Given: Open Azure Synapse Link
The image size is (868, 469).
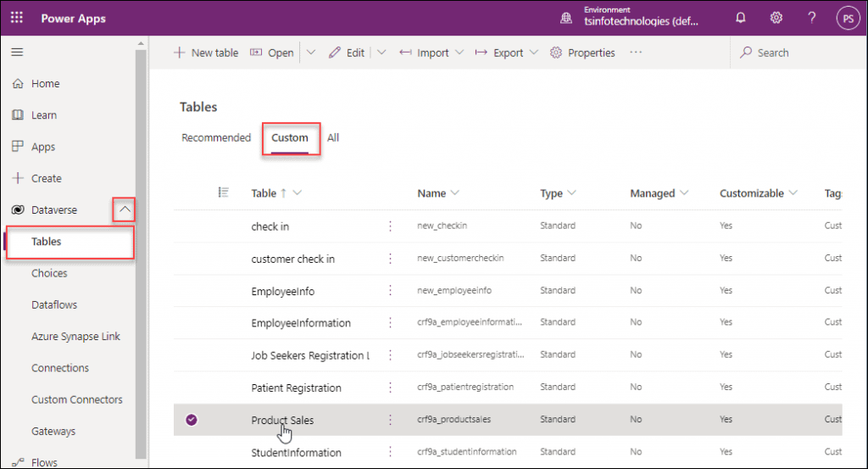Looking at the screenshot, I should (75, 336).
